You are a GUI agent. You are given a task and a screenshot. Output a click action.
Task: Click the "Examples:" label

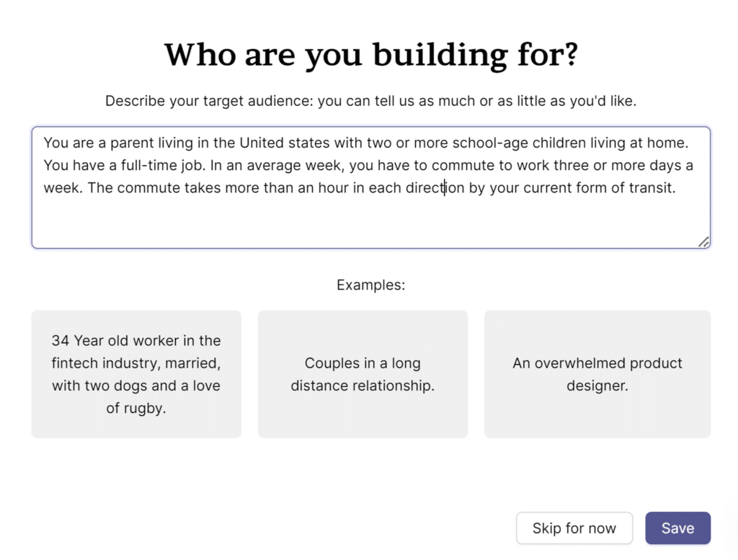(x=370, y=285)
